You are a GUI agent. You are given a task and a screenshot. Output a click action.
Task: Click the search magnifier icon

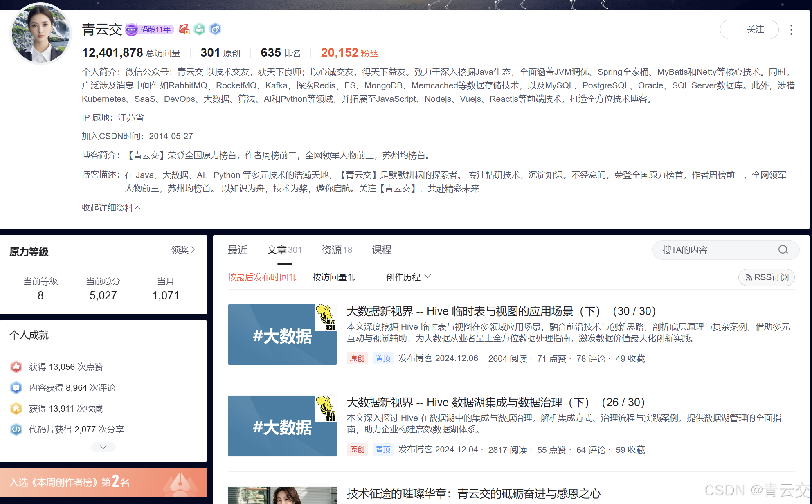[x=783, y=250]
